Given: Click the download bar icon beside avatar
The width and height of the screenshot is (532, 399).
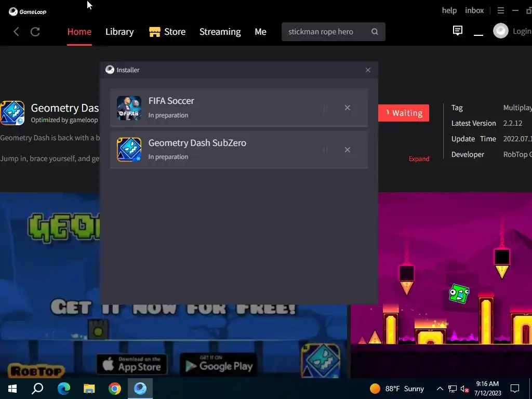Looking at the screenshot, I should point(478,34).
